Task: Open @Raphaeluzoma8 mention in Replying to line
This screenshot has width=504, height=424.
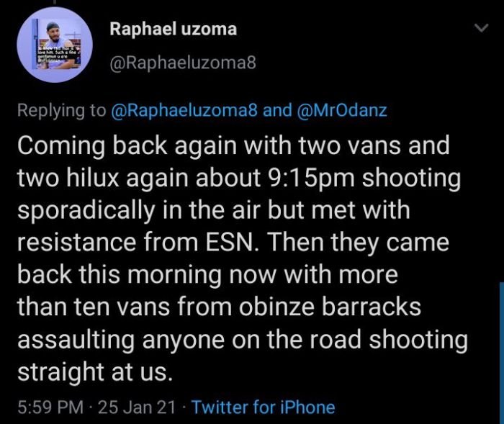Action: [x=184, y=110]
